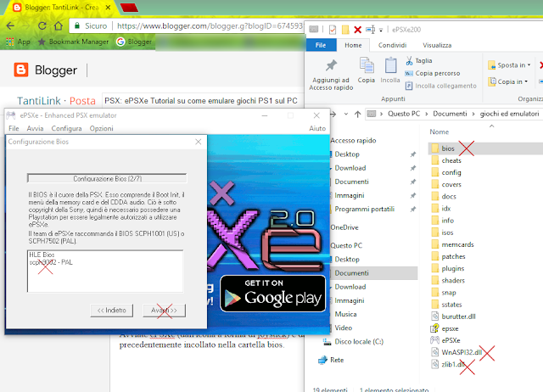
Task: Click the Chrome back arrow
Action: [10, 26]
